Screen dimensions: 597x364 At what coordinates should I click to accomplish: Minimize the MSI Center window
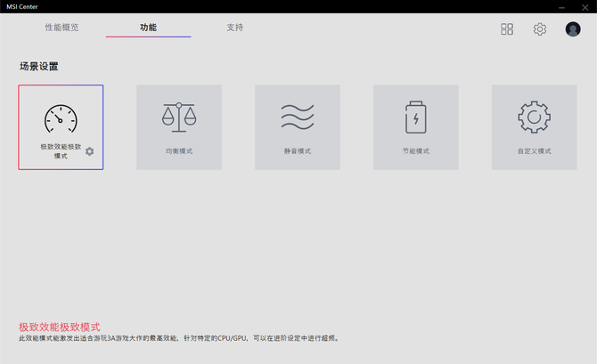point(561,7)
